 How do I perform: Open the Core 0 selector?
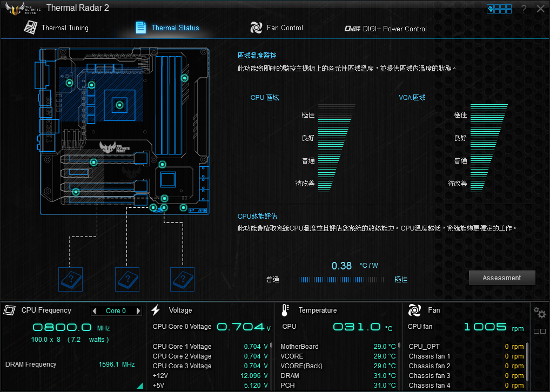point(116,311)
